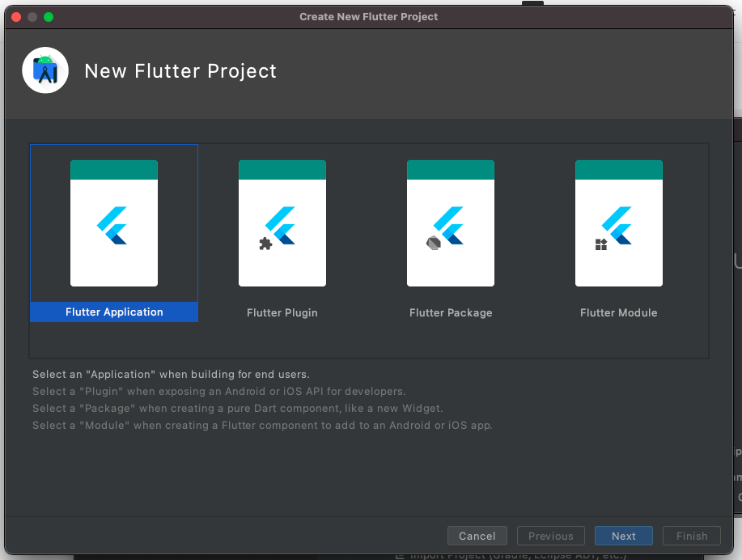Viewport: 742px width, 560px height.
Task: Cancel the new project dialog
Action: (x=477, y=536)
